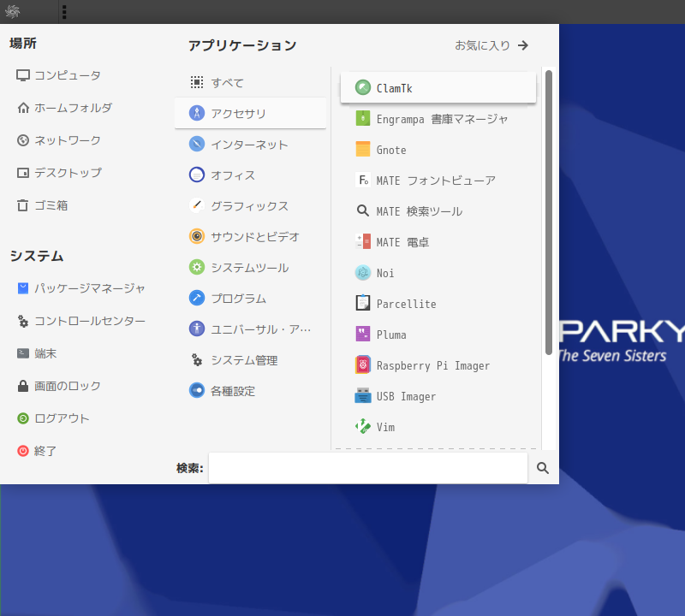Launch パッケージマネージャ

click(x=81, y=288)
